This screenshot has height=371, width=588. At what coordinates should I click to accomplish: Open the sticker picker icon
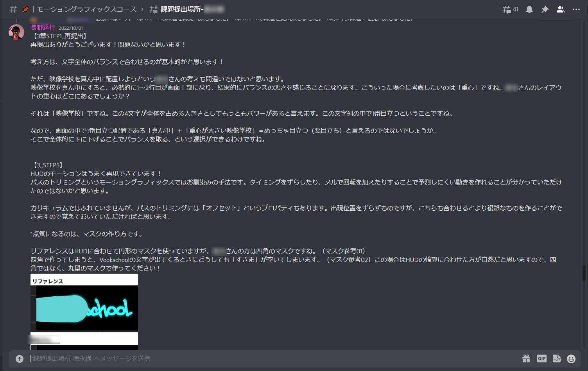557,358
